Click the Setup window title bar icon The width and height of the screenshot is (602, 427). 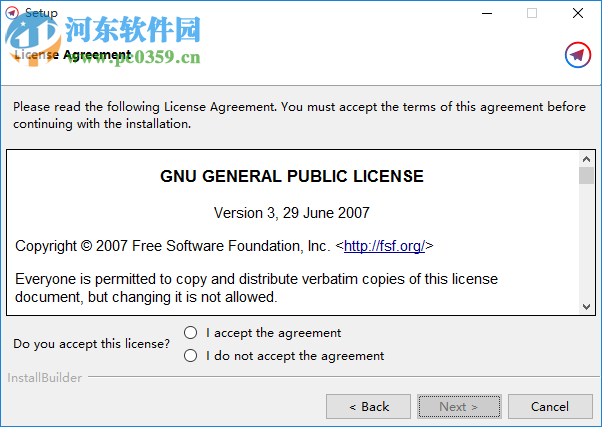(11, 13)
